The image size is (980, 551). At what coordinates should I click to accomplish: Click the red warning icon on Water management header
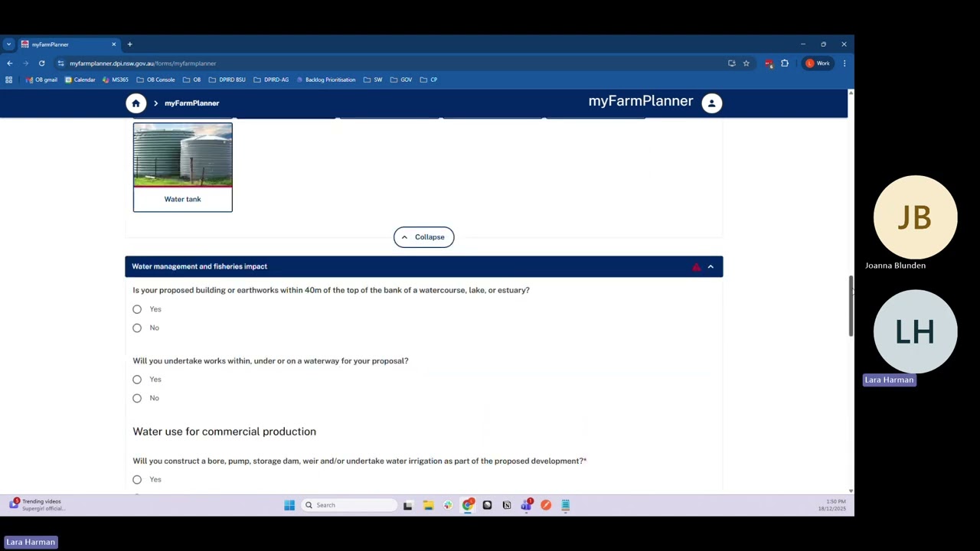[x=696, y=267]
